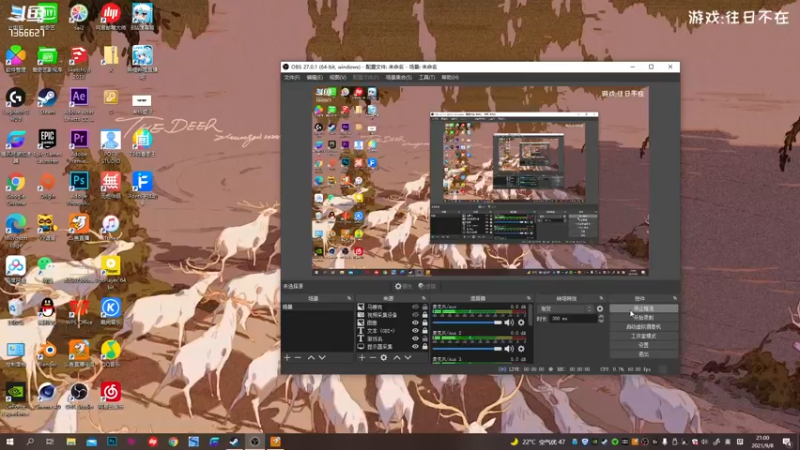This screenshot has height=450, width=800.
Task: Click the 工作室模式 button
Action: click(643, 336)
